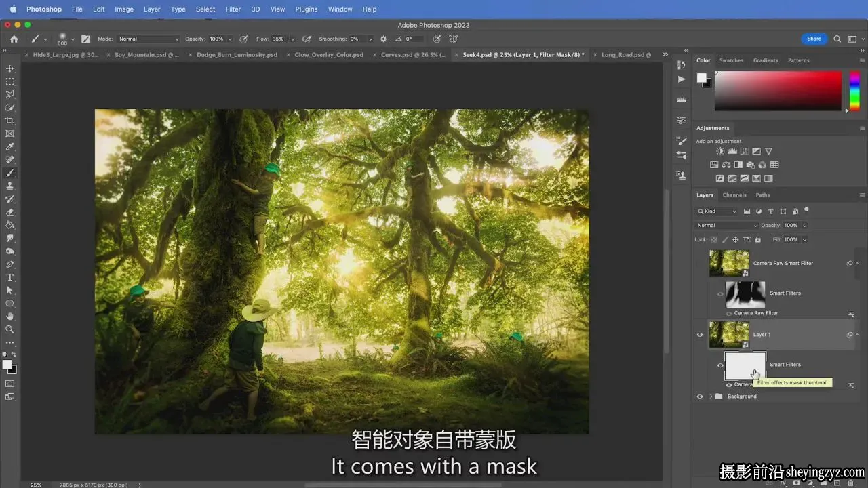
Task: Add a Black & White adjustment
Action: coord(738,165)
